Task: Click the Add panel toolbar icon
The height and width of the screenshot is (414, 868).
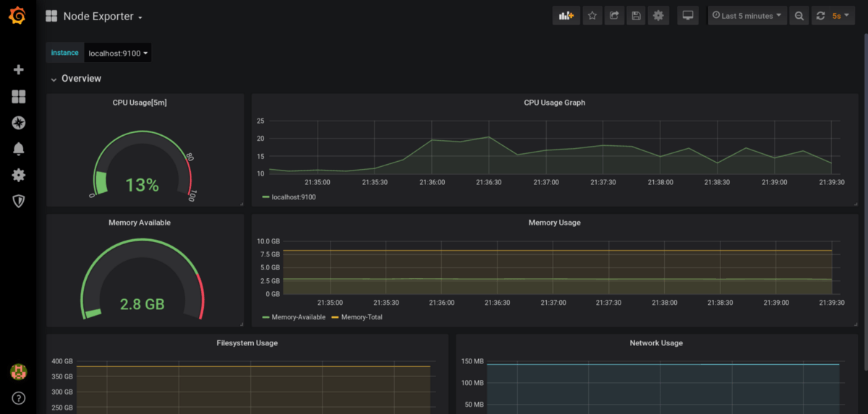Action: [566, 15]
